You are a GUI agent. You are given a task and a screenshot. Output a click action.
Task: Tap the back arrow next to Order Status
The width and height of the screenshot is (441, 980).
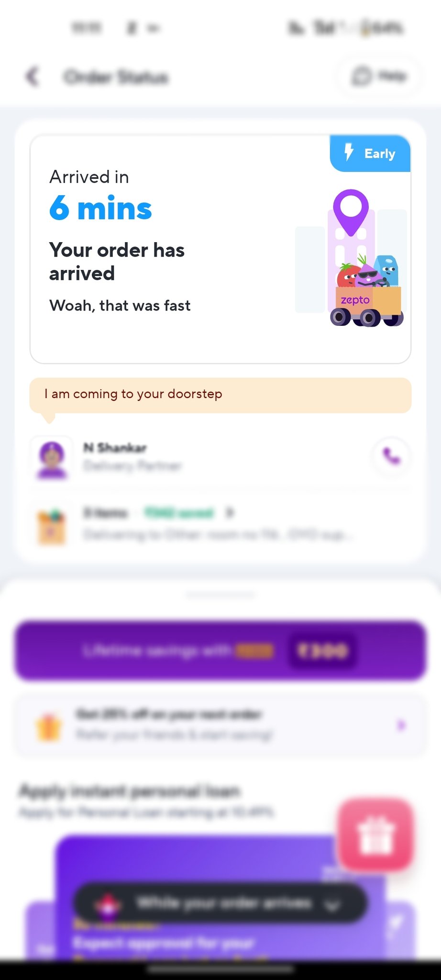point(33,77)
